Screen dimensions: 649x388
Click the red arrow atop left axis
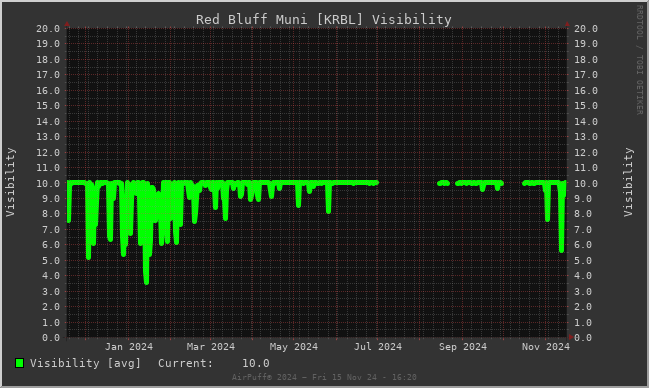tap(67, 24)
